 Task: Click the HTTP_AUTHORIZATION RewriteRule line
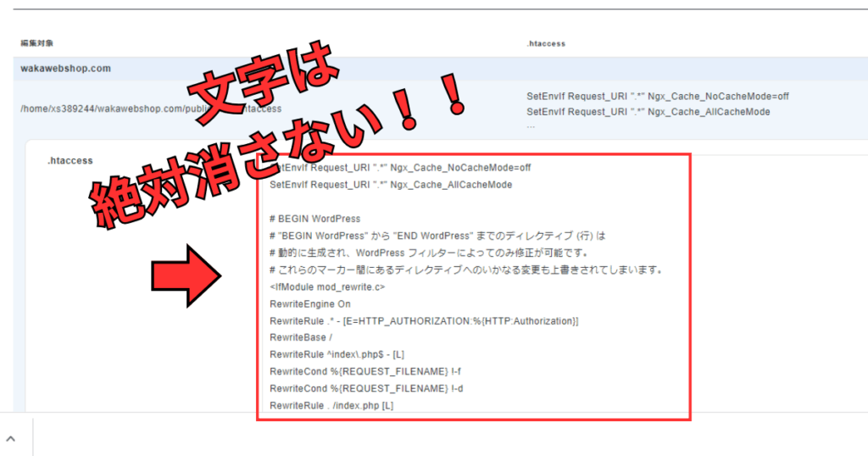(424, 320)
